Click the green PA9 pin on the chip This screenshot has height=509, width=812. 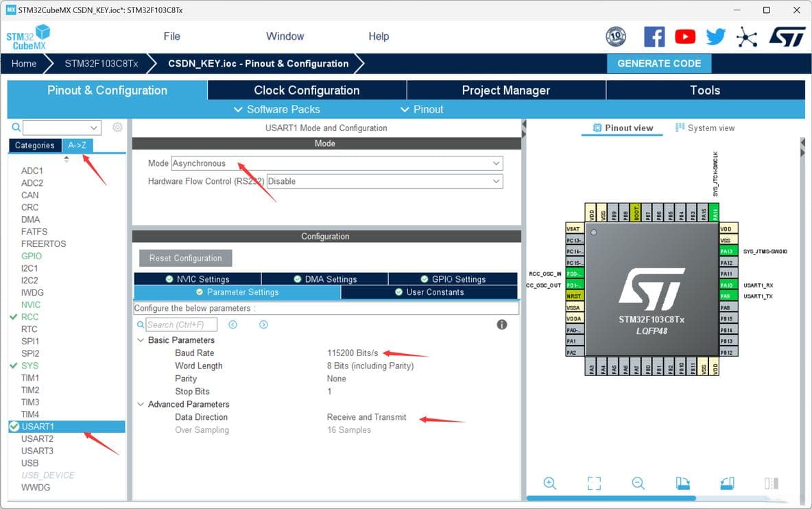coord(728,296)
